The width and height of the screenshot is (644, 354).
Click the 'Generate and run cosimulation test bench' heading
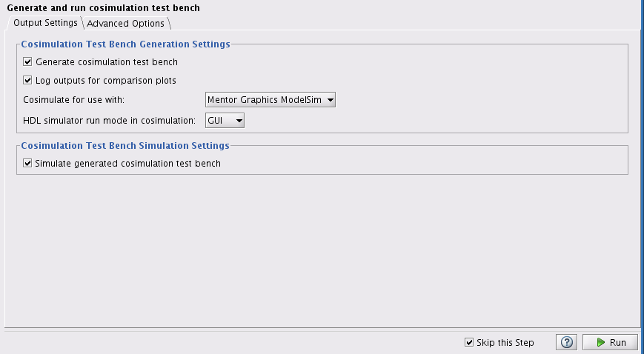click(x=103, y=7)
